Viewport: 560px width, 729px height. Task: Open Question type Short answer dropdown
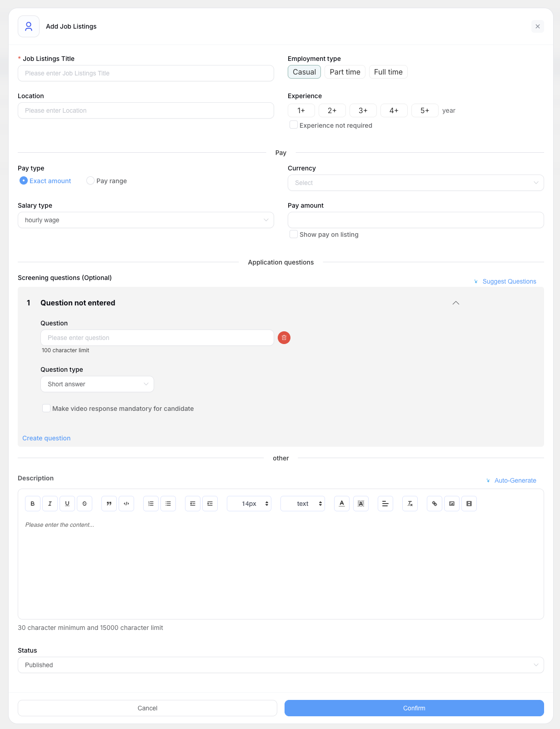[97, 384]
